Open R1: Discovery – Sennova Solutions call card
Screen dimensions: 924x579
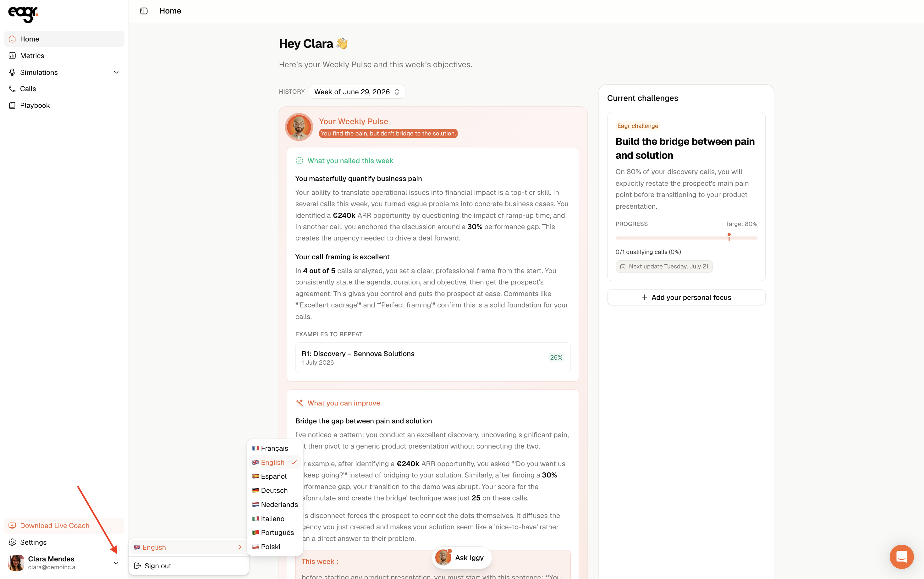click(432, 358)
